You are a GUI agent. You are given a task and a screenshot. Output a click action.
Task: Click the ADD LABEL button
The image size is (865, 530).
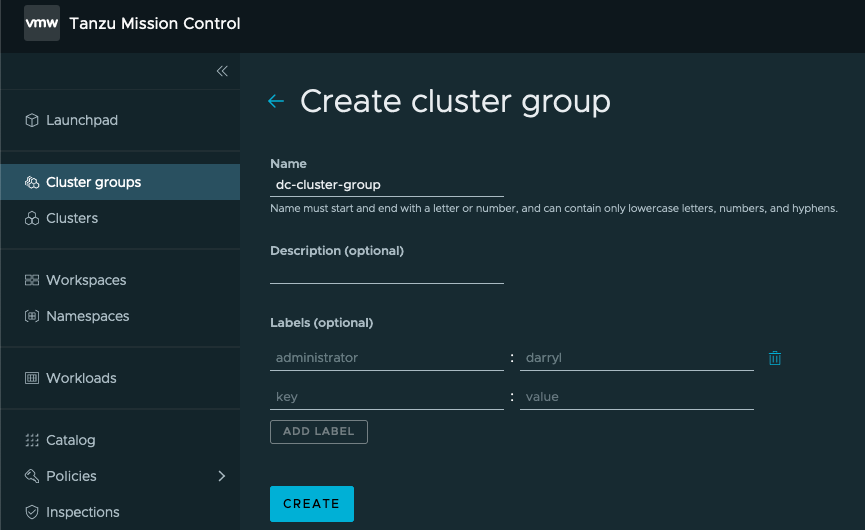pyautogui.click(x=319, y=432)
